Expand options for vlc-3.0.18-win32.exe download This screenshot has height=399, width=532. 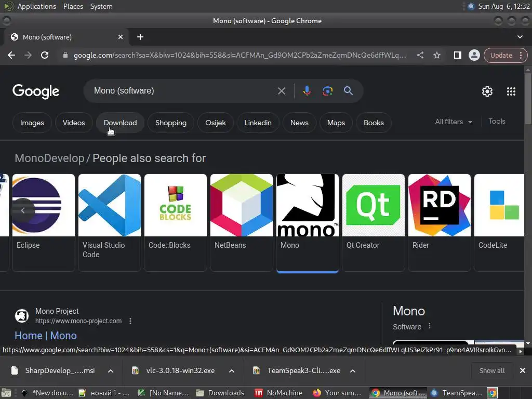point(232,371)
